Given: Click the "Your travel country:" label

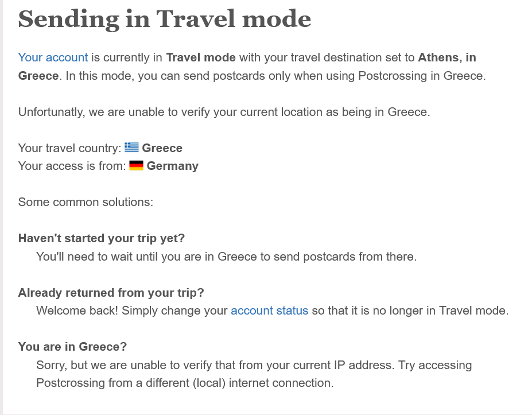Looking at the screenshot, I should (x=69, y=148).
